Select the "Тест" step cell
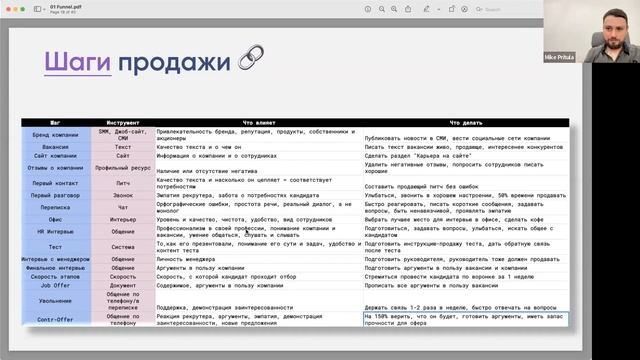 [x=56, y=247]
